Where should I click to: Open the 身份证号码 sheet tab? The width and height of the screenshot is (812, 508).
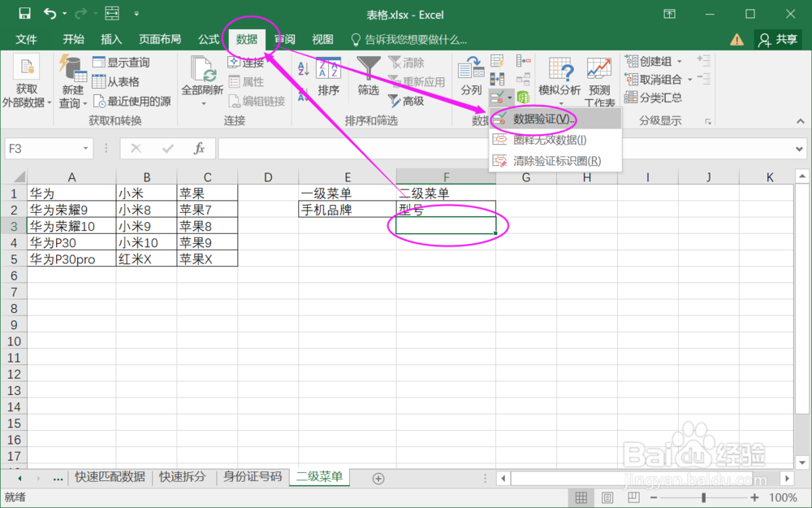[253, 477]
